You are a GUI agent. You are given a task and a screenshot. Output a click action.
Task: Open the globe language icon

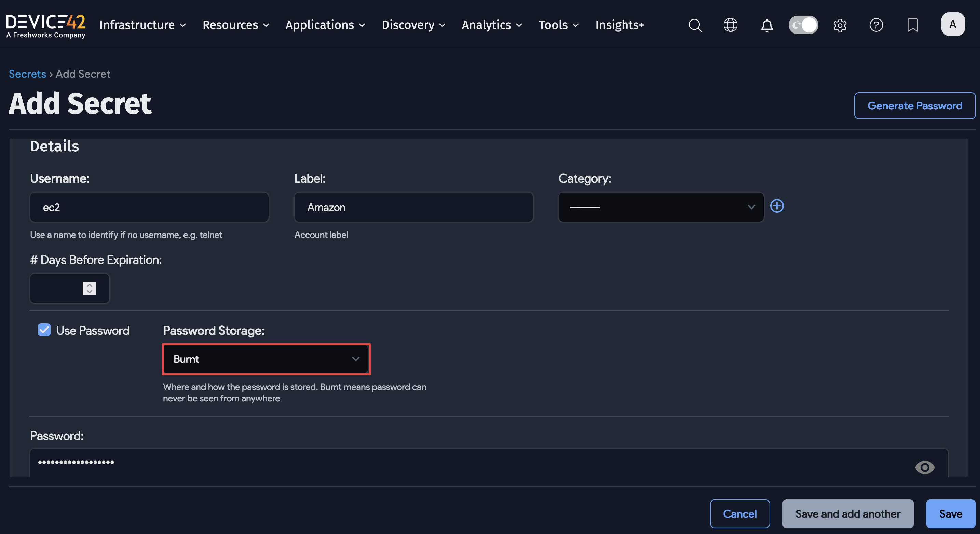pos(730,25)
